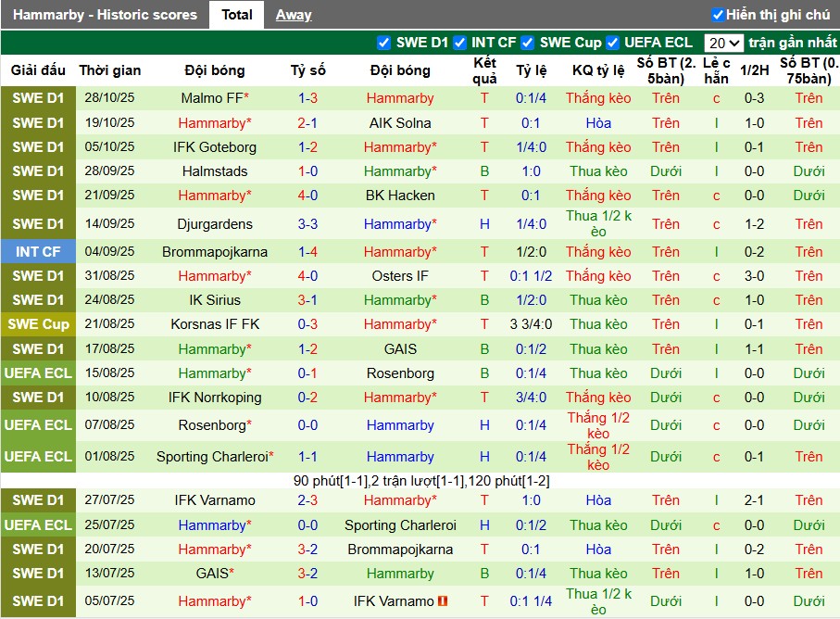
Task: Click the SWE D1 badge on the Djurgardens row
Action: [x=38, y=223]
